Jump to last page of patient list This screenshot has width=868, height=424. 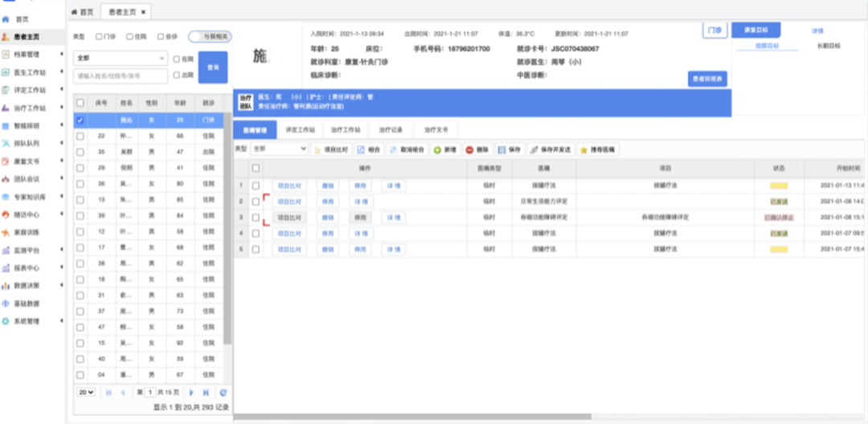coord(206,393)
